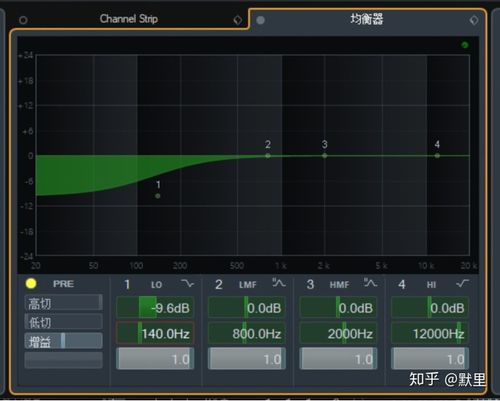Click the green EQ status light
Screen dimensions: 500x401
pyautogui.click(x=465, y=45)
